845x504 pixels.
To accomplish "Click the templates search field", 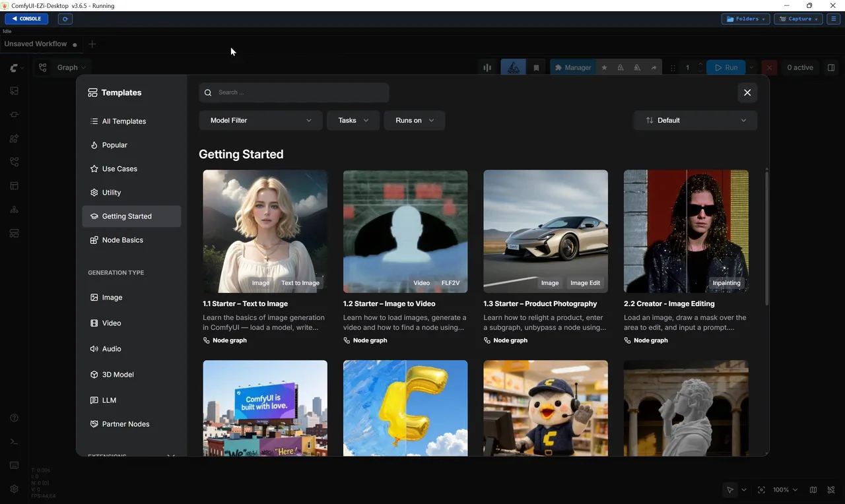I will click(294, 92).
